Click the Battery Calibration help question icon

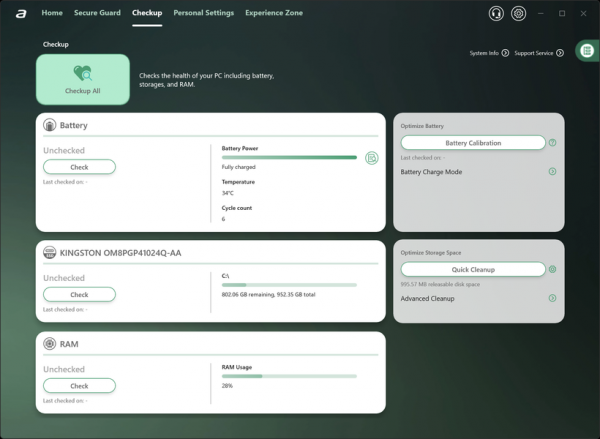552,143
